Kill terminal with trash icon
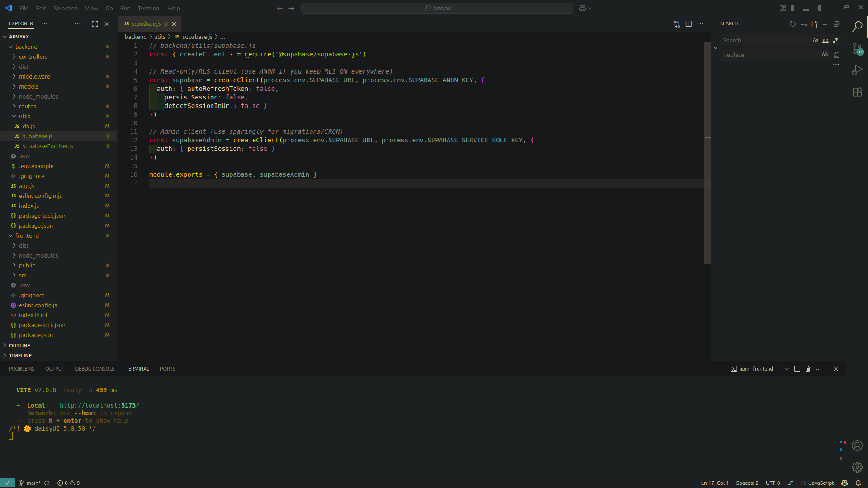This screenshot has height=488, width=868. coord(808,369)
